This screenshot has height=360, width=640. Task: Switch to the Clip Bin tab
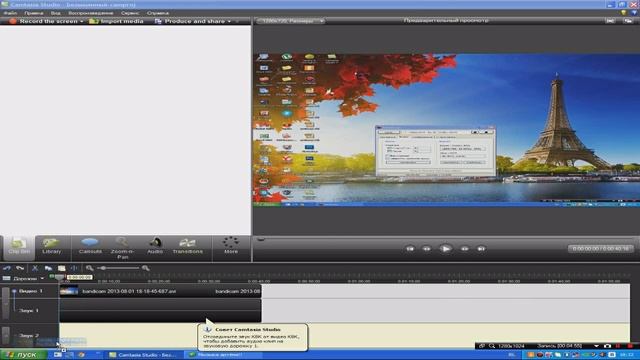[19, 247]
